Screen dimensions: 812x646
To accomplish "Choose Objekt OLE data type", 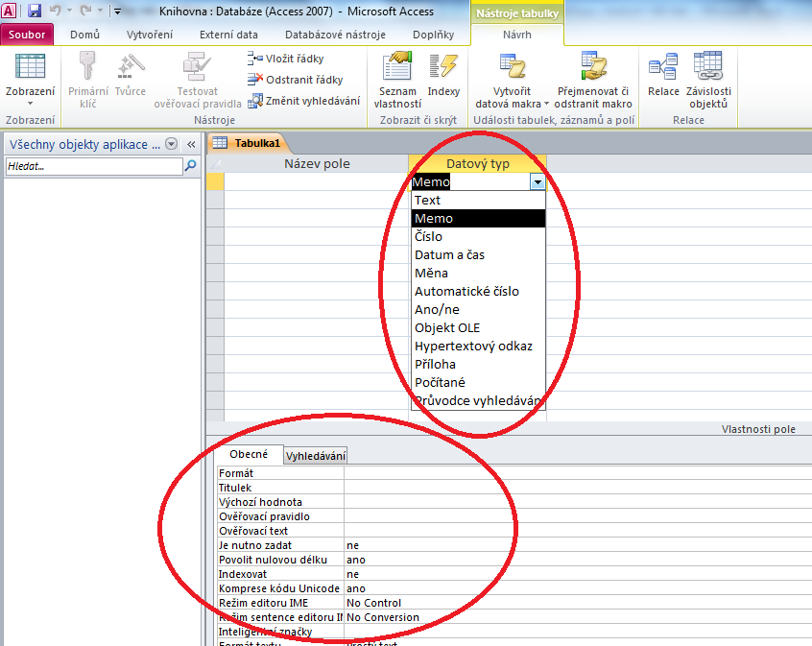I will [x=478, y=327].
